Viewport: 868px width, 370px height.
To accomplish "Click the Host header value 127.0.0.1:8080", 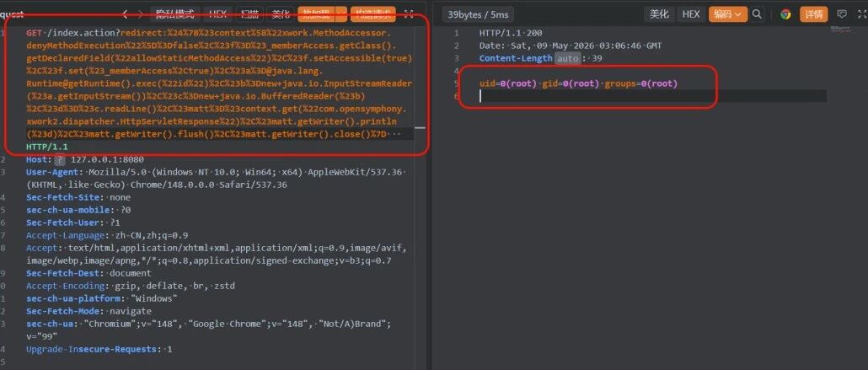I will click(x=107, y=159).
